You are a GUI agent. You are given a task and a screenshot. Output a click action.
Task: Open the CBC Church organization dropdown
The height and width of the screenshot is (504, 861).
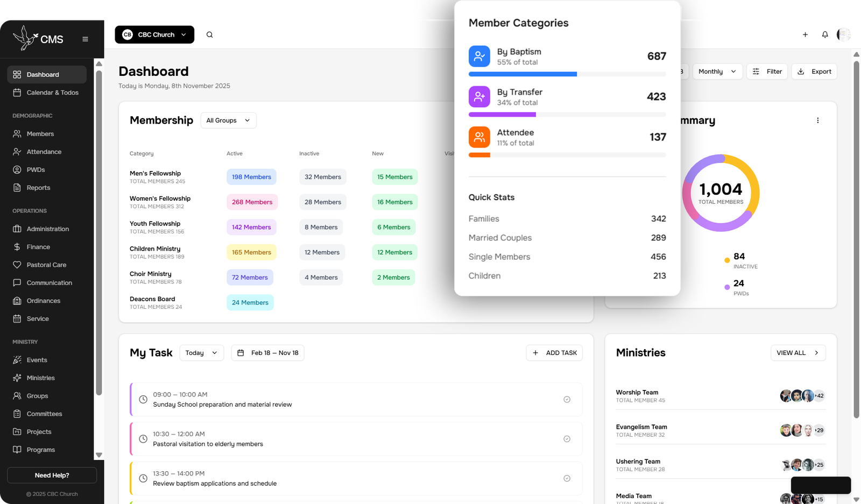coord(154,34)
